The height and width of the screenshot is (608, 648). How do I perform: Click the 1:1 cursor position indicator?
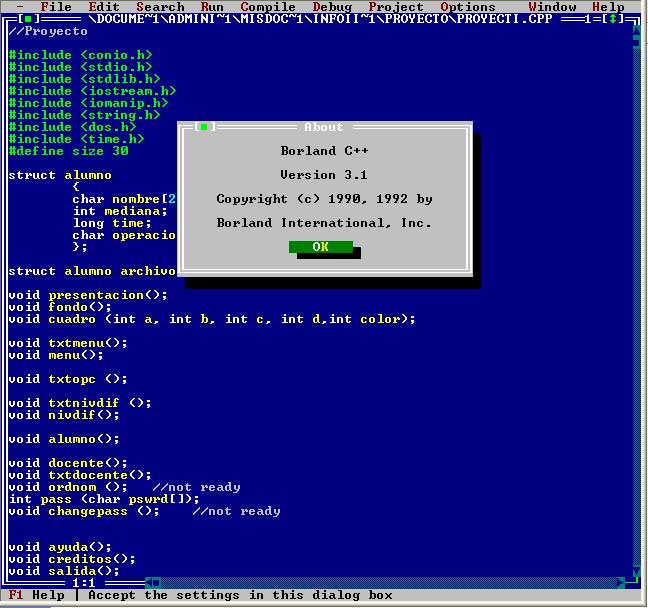[84, 583]
